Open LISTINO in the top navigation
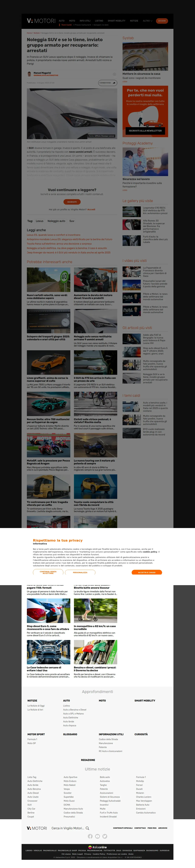Image resolution: width=195 pixels, height=868 pixels. (x=99, y=21)
